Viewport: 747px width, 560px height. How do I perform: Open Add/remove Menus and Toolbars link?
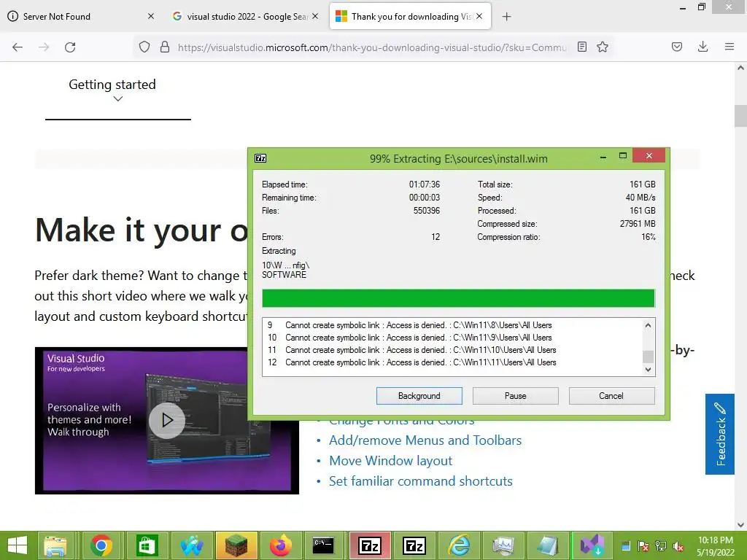tap(425, 440)
